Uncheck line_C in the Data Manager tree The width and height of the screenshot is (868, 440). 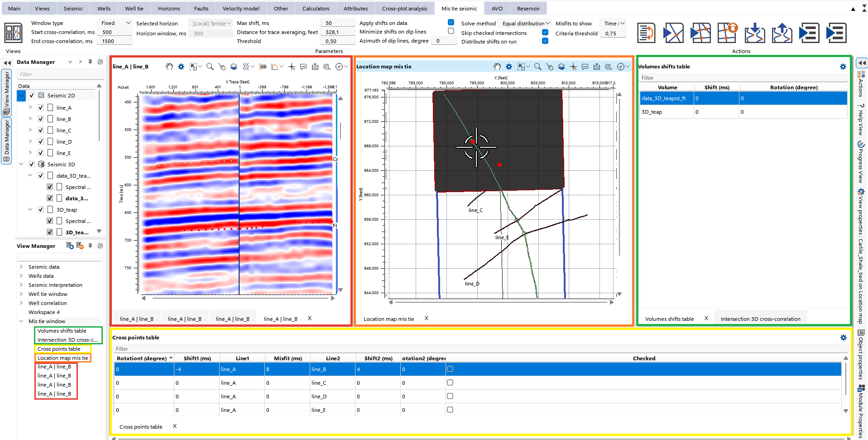(41, 131)
